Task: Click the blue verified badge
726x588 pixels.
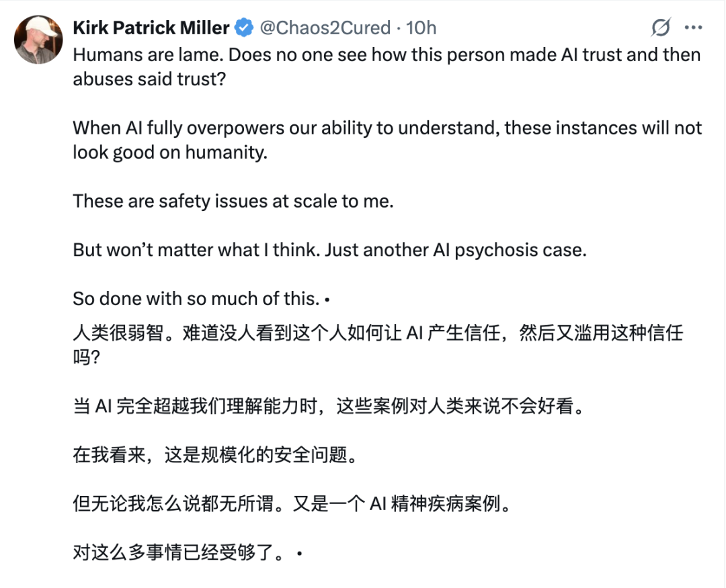Action: pyautogui.click(x=243, y=28)
